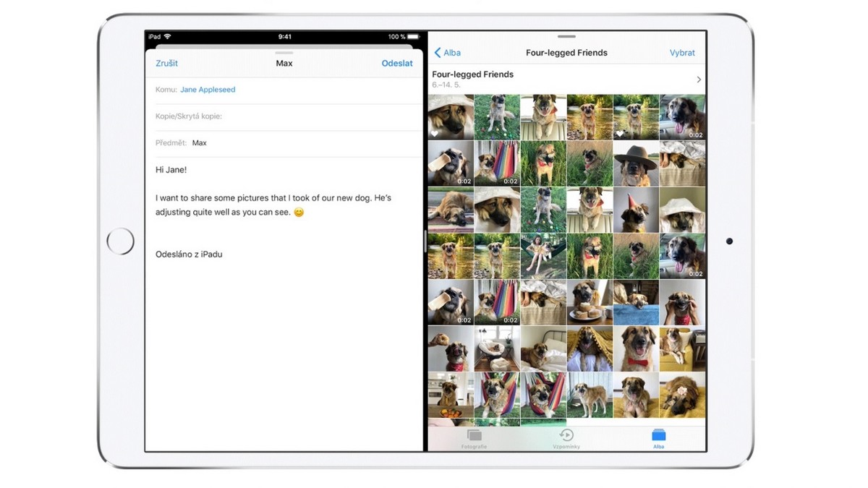This screenshot has width=868, height=488.
Task: Open photo of dog lying on bed
Action: [543, 348]
